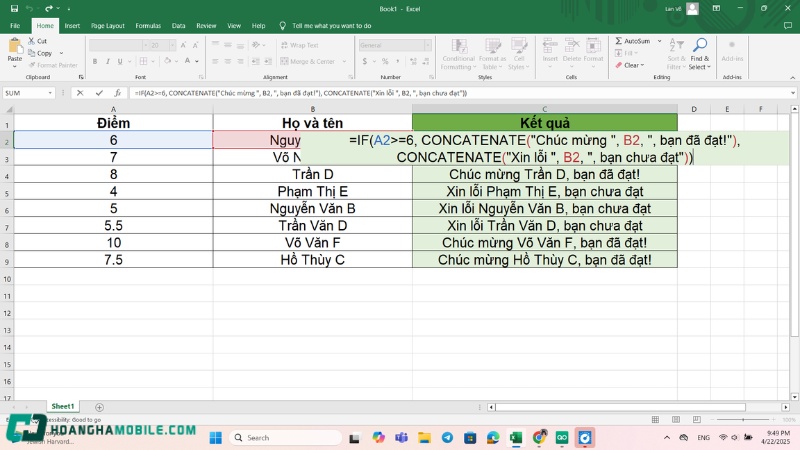
Task: Cancel the formula with the X
Action: [80, 93]
